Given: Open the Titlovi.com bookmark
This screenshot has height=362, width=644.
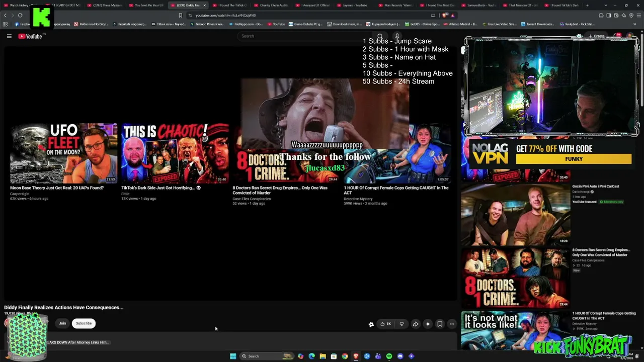Looking at the screenshot, I should (x=169, y=24).
